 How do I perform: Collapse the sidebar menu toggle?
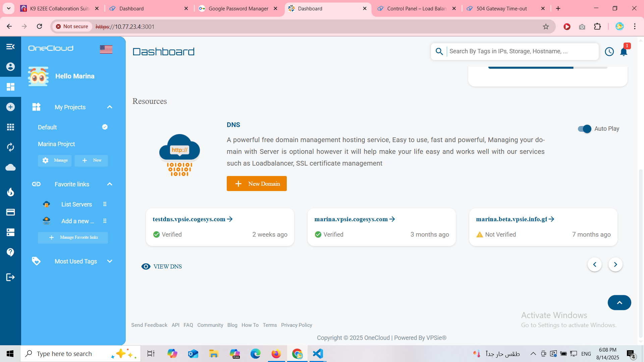(x=10, y=47)
